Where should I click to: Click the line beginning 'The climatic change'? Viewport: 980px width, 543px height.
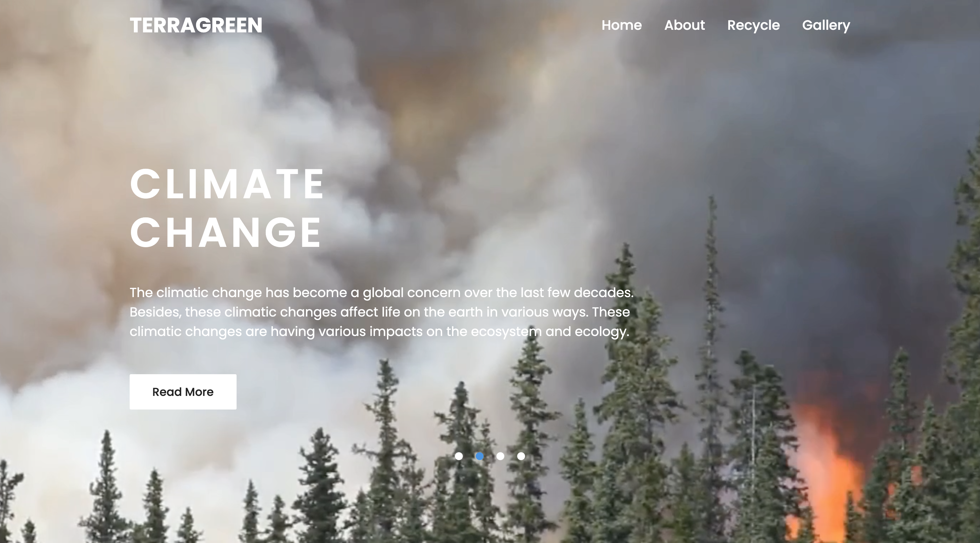point(381,293)
